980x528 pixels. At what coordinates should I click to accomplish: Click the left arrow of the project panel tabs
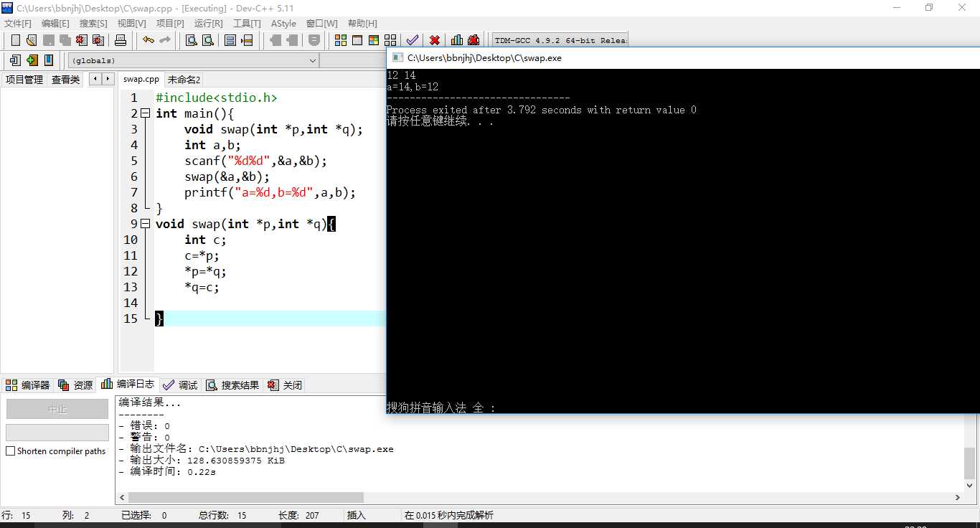95,79
